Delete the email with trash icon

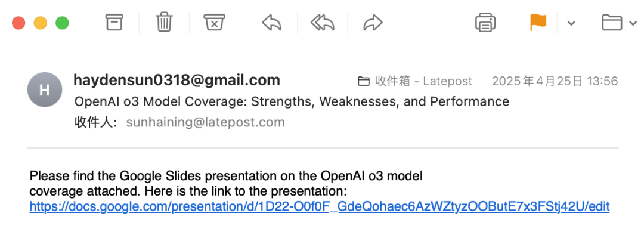(164, 22)
